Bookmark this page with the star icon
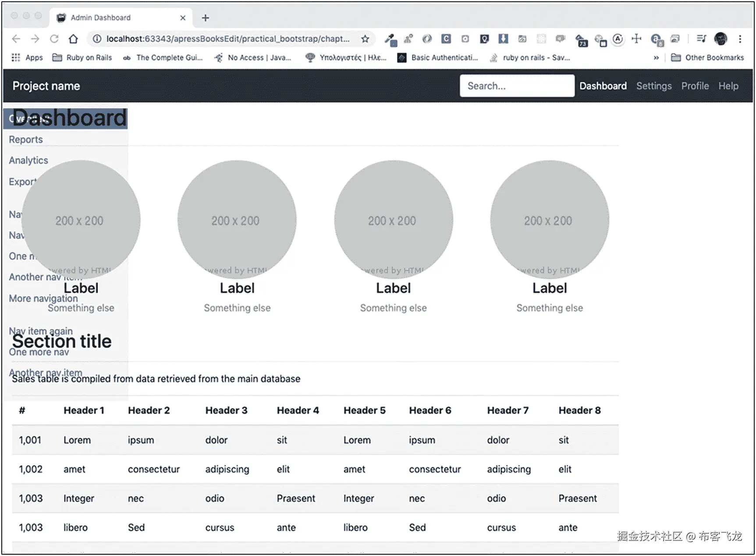Image resolution: width=756 pixels, height=556 pixels. (365, 39)
